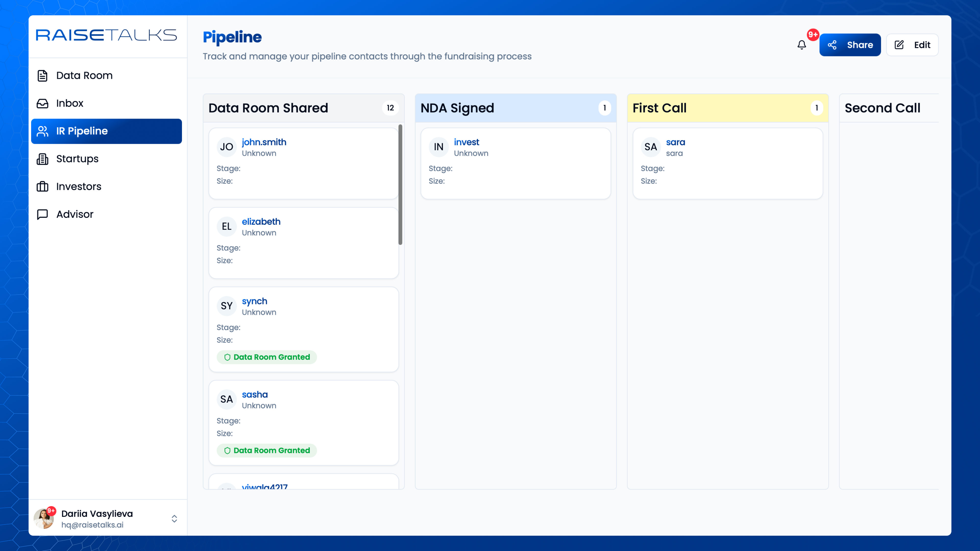This screenshot has width=980, height=551.
Task: Click the RaiseTalks logo
Action: (x=106, y=35)
